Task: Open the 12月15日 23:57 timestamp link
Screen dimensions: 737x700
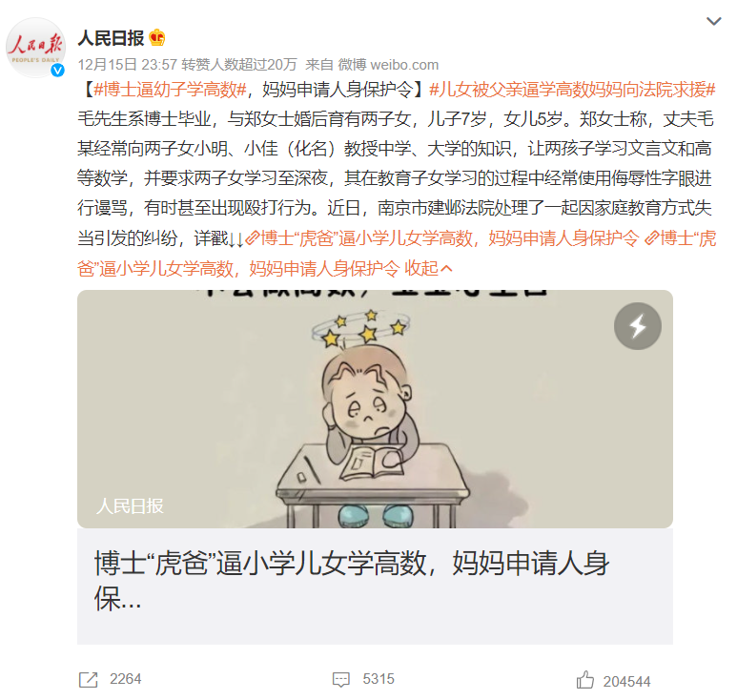Action: click(x=128, y=65)
